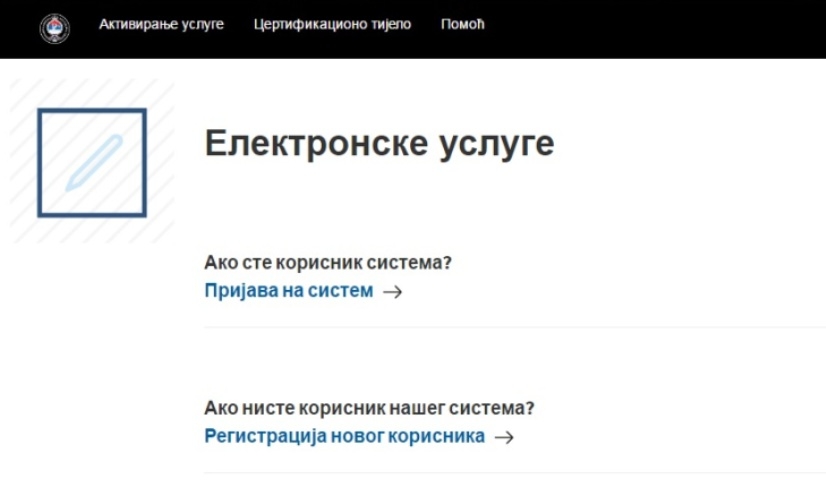Click the arrow beside Регистрација новог корисника
The width and height of the screenshot is (826, 495).
504,437
